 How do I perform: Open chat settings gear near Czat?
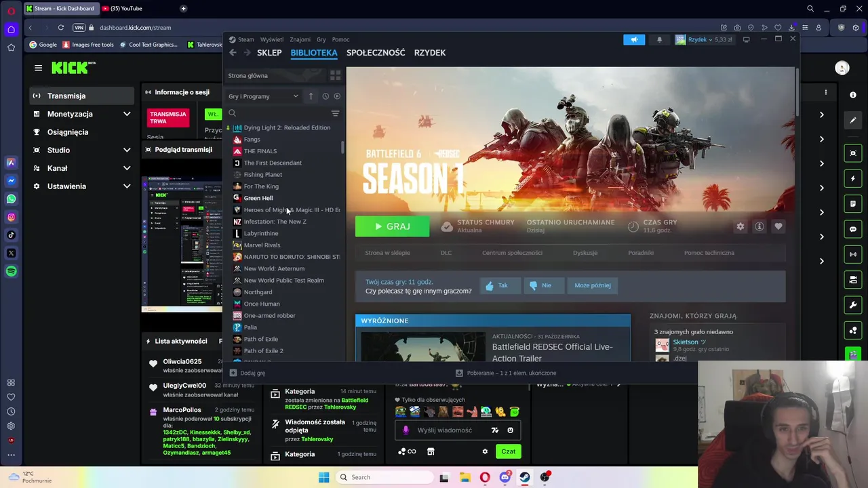pos(485,451)
